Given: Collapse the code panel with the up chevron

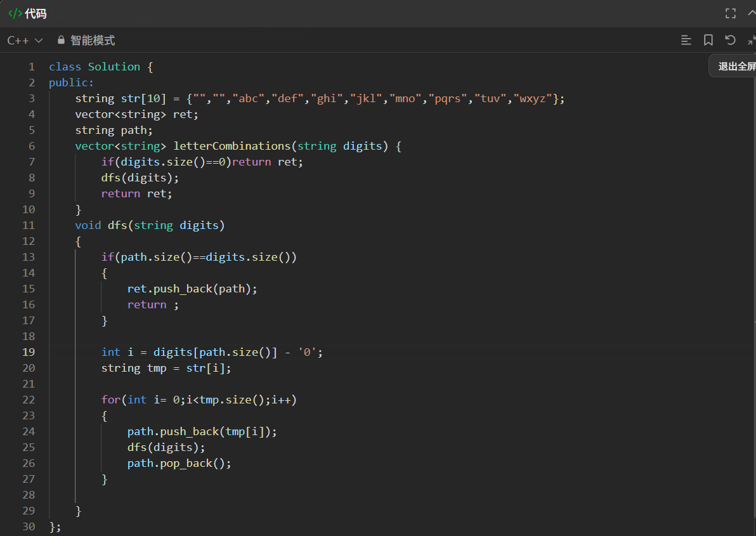Looking at the screenshot, I should point(751,13).
